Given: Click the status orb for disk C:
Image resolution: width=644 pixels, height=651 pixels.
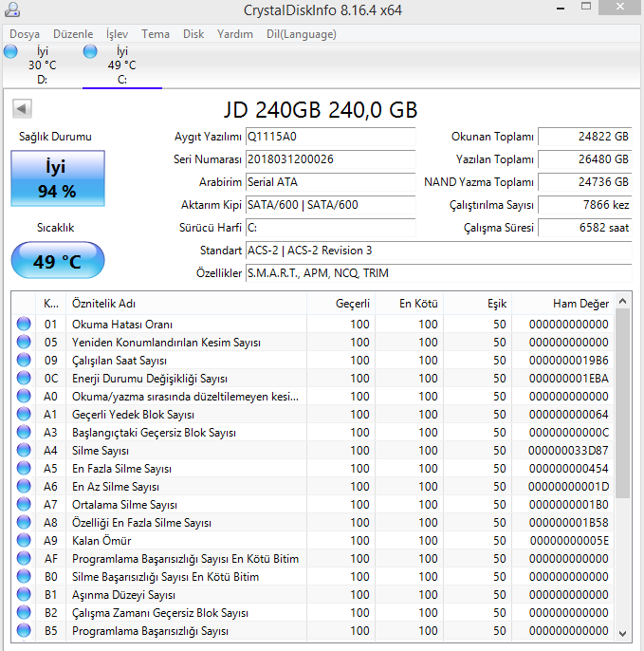Looking at the screenshot, I should [90, 50].
